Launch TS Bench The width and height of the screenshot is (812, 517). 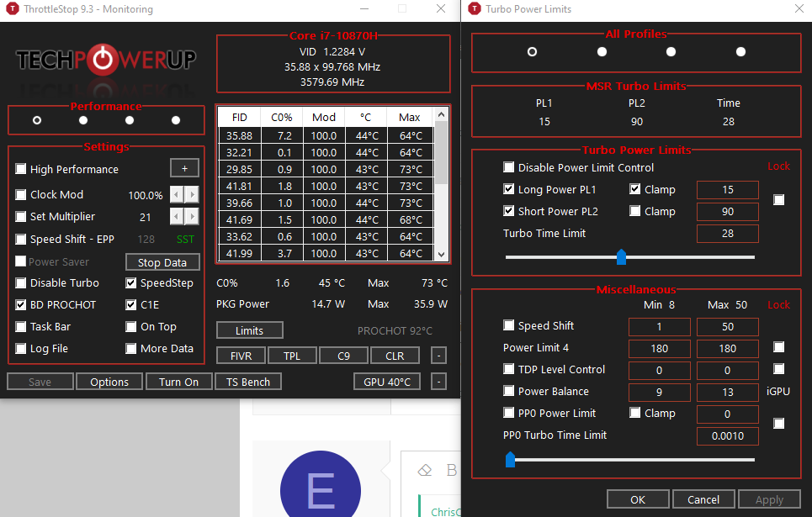(248, 382)
